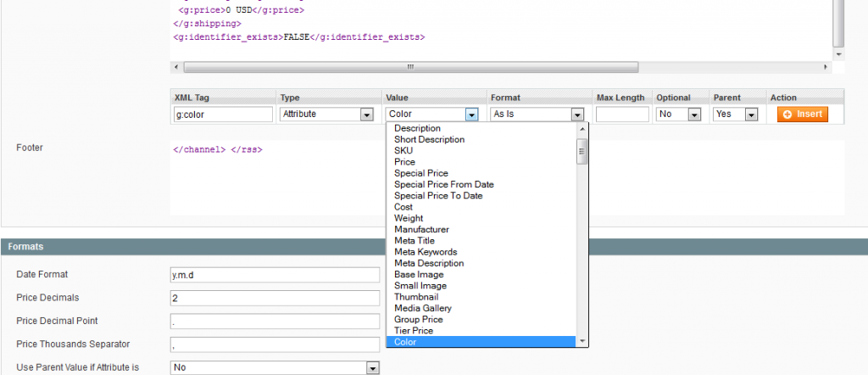
Task: Choose Base Image from the list
Action: (x=419, y=274)
